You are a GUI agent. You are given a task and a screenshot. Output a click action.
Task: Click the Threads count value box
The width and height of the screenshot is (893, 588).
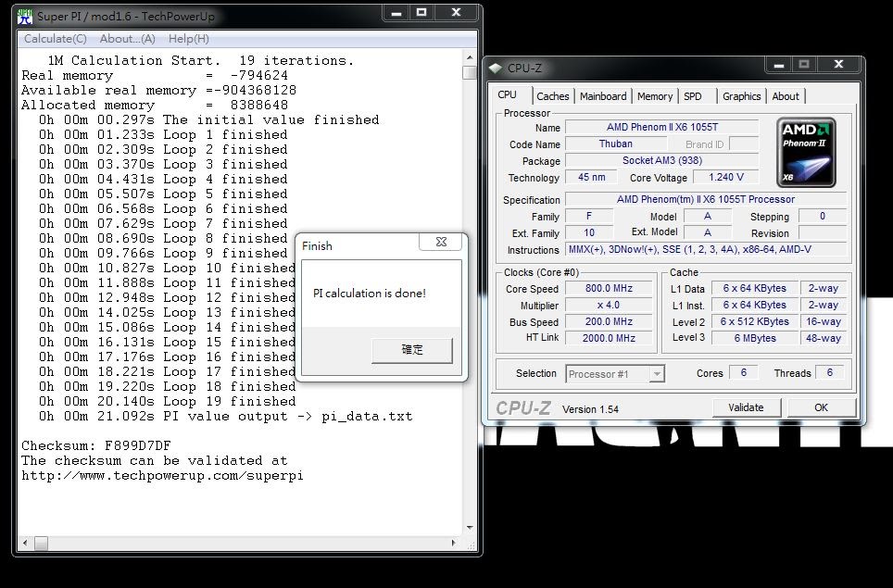pyautogui.click(x=830, y=373)
